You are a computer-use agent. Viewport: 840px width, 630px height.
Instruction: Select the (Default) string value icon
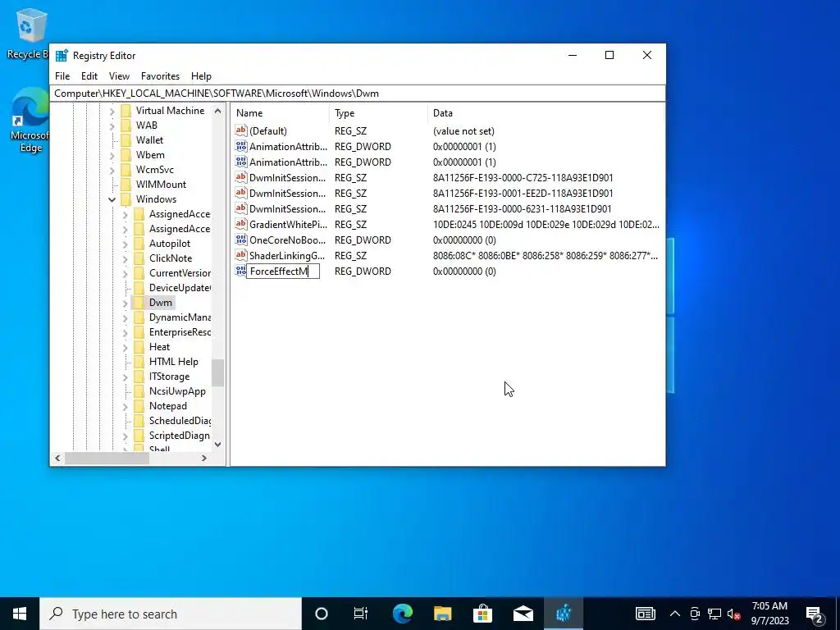[x=241, y=130]
